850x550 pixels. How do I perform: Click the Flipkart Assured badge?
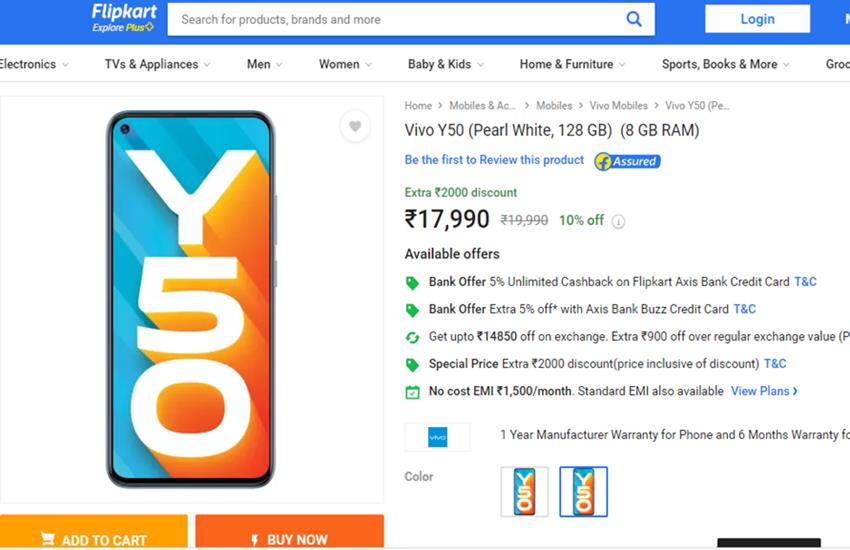pyautogui.click(x=627, y=161)
